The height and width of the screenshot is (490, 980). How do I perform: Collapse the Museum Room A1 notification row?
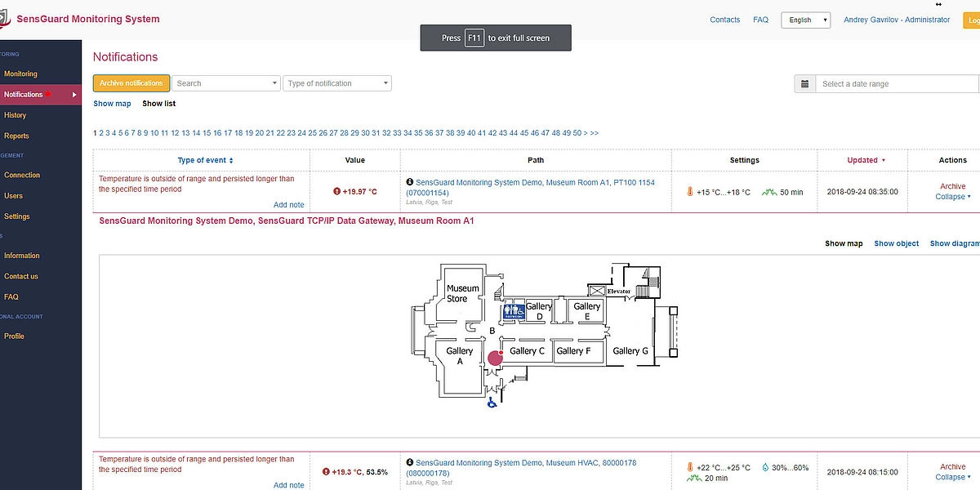(952, 197)
